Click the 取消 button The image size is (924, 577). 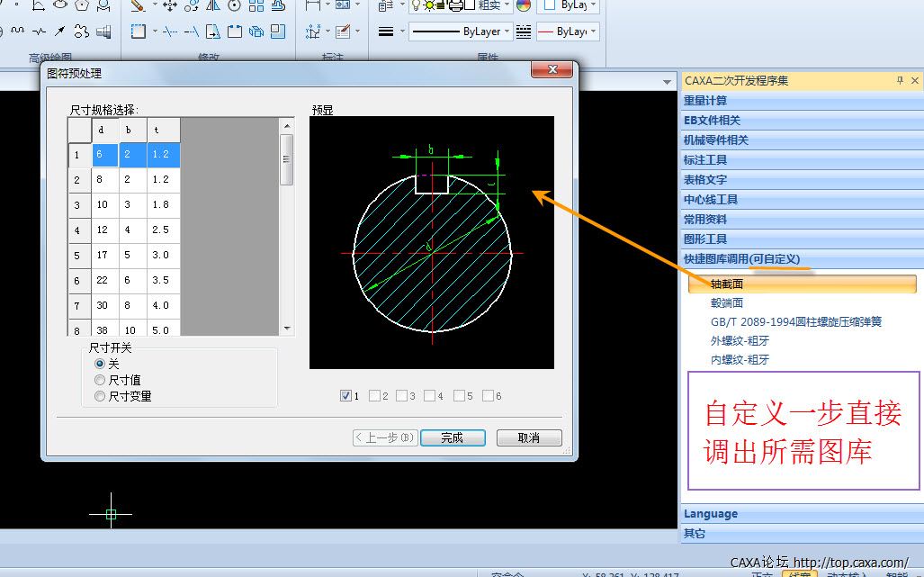528,437
